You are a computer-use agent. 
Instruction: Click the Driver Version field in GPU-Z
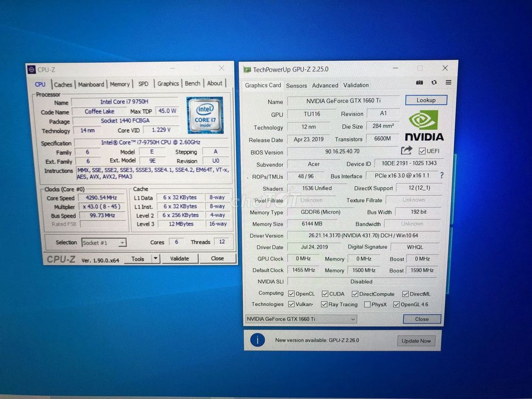363,235
